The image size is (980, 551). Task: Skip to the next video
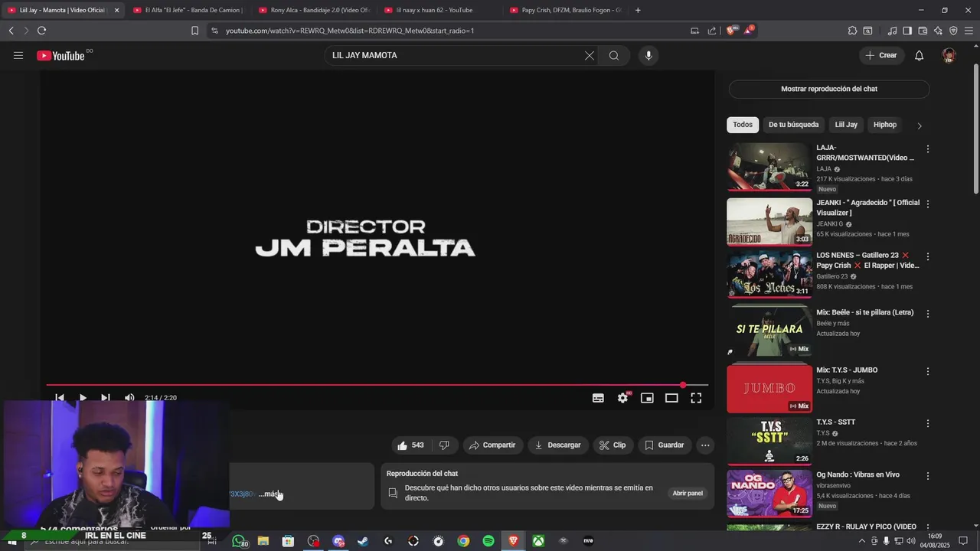click(106, 398)
